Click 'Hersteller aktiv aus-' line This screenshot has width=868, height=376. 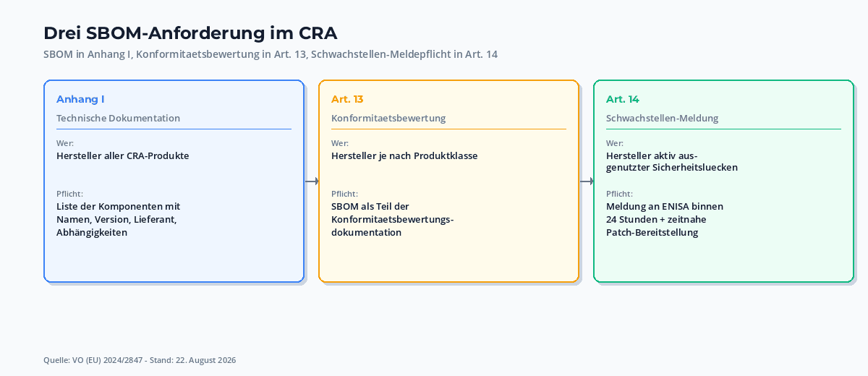pos(652,155)
